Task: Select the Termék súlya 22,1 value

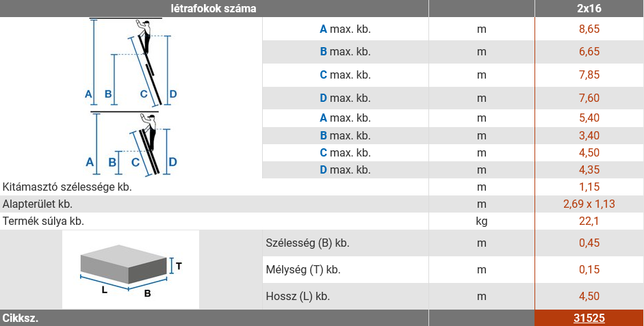Action: [x=589, y=221]
